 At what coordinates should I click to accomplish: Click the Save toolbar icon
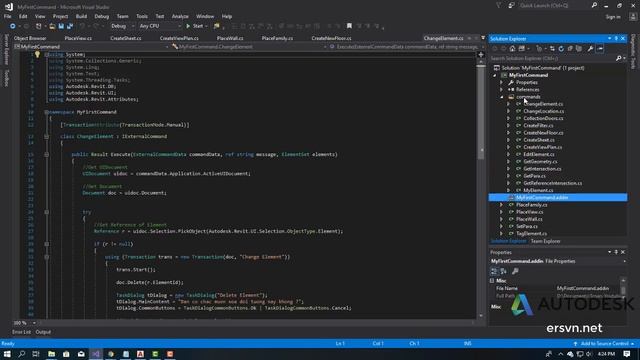[x=61, y=26]
